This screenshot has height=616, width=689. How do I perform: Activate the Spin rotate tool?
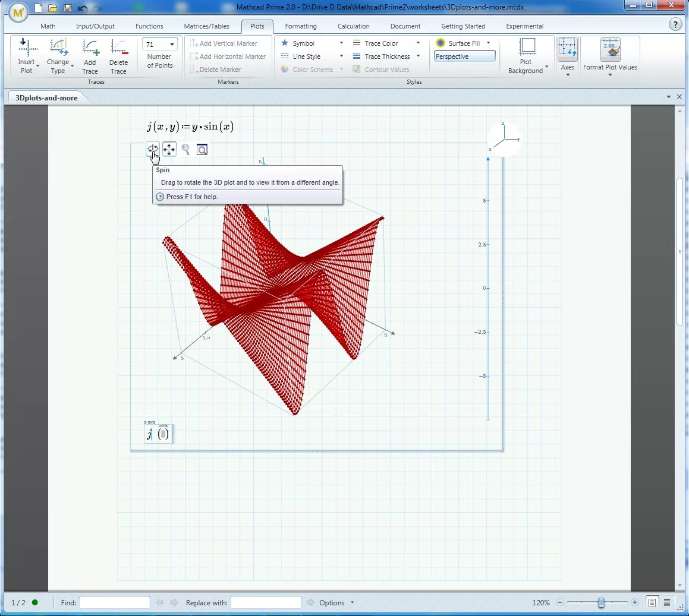tap(152, 149)
